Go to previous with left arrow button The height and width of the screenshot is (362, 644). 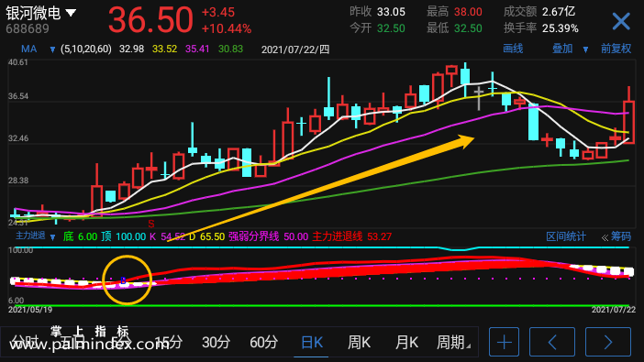552,342
